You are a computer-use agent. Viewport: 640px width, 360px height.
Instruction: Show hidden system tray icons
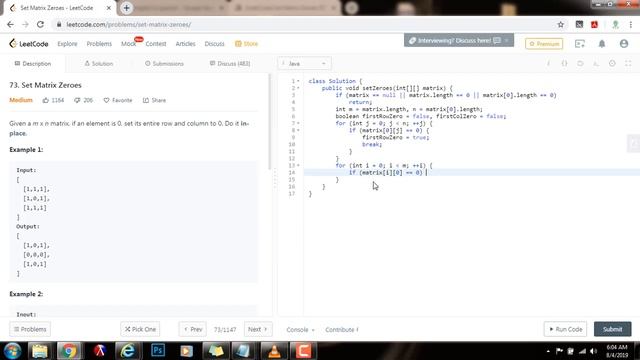(x=548, y=351)
